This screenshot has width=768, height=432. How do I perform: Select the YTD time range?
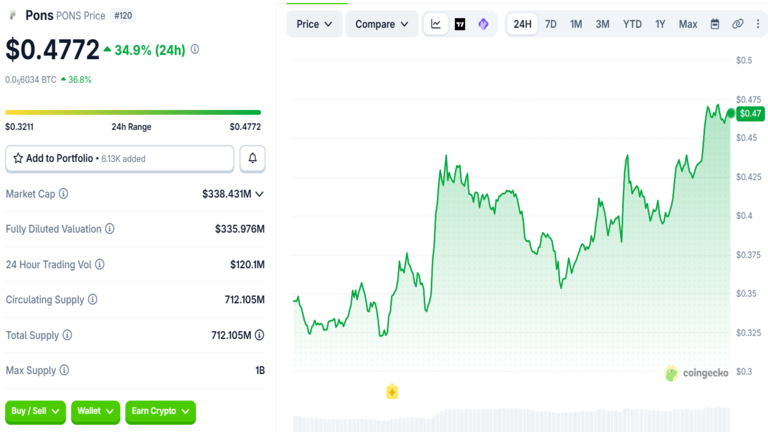click(x=632, y=24)
